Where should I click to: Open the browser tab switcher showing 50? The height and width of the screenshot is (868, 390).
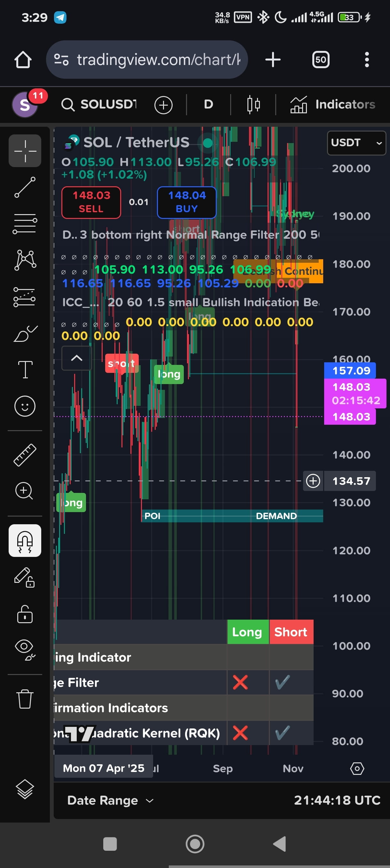point(321,60)
